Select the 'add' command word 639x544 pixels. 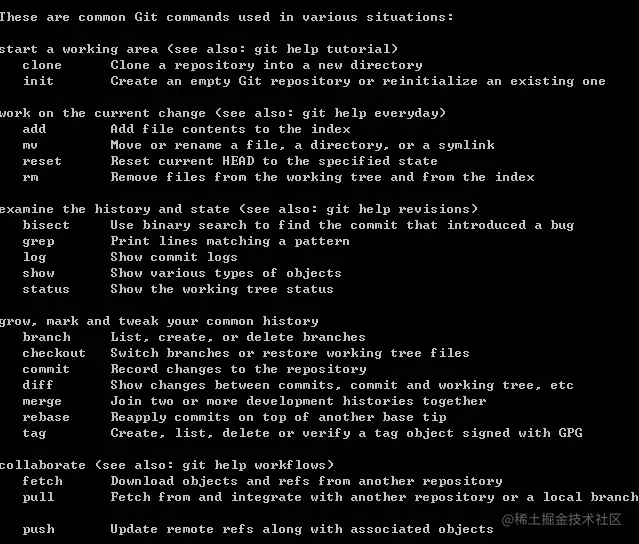coord(34,129)
